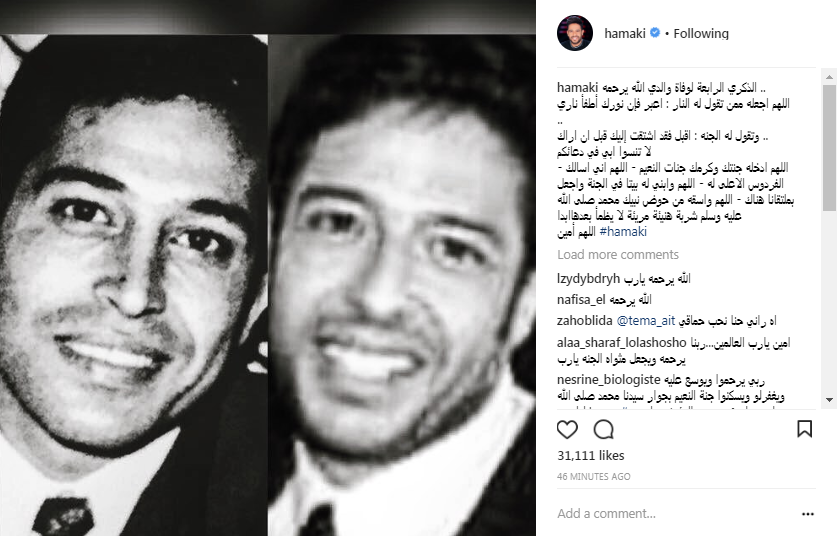Open commenter nafisa_el's profile
Viewport: 837px width, 536px height.
click(581, 299)
